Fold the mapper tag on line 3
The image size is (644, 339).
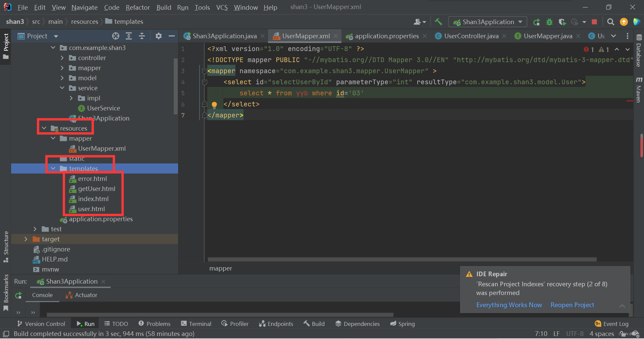coord(204,71)
